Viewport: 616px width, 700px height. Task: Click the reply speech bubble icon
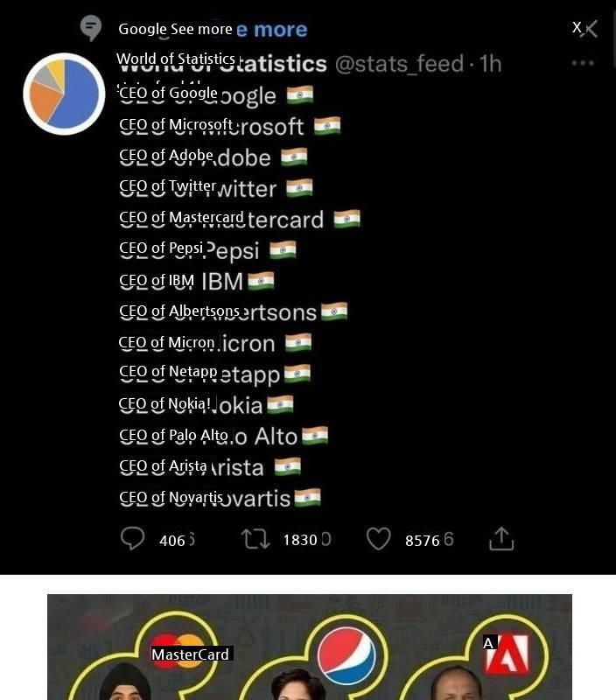tap(133, 538)
